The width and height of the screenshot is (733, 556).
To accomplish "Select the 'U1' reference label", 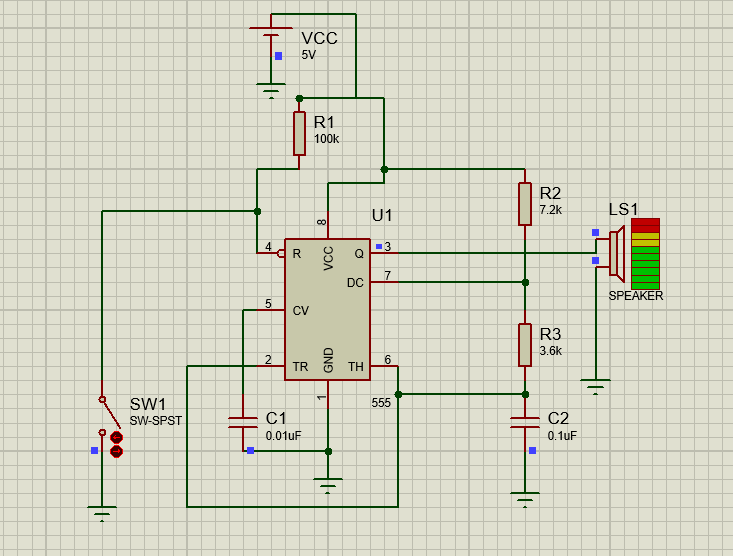I will (x=382, y=215).
